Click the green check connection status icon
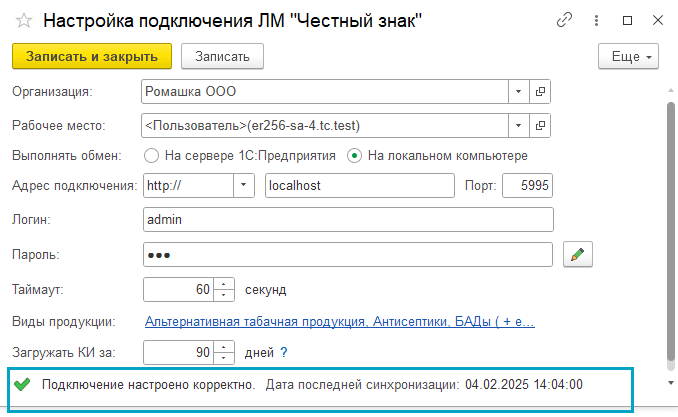Image resolution: width=678 pixels, height=417 pixels. [22, 384]
